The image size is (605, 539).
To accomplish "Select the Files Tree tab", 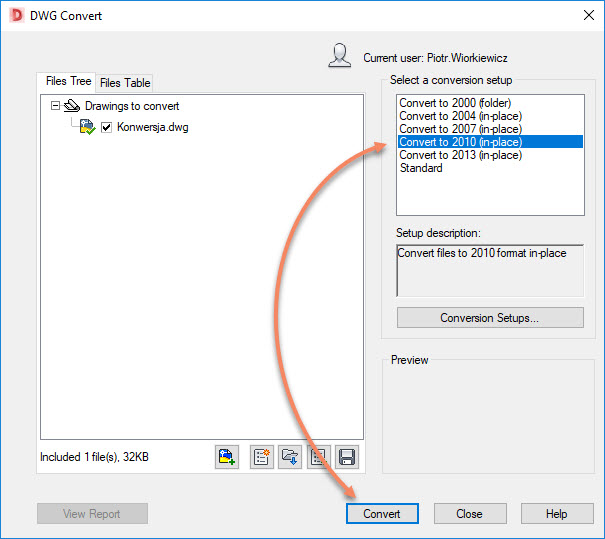I will [68, 82].
